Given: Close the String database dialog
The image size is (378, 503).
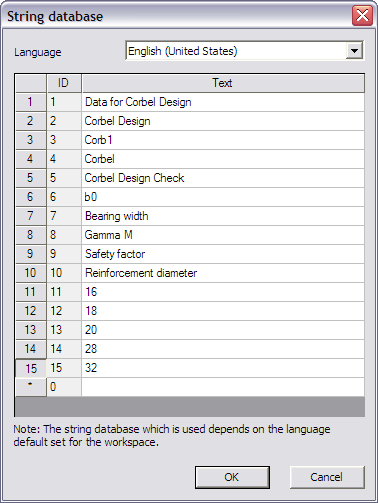Looking at the screenshot, I should click(362, 15).
